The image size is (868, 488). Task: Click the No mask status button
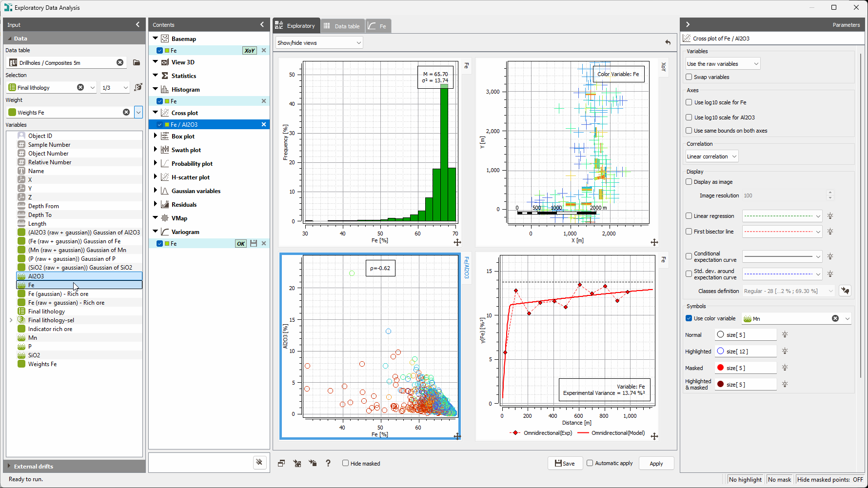pos(779,479)
